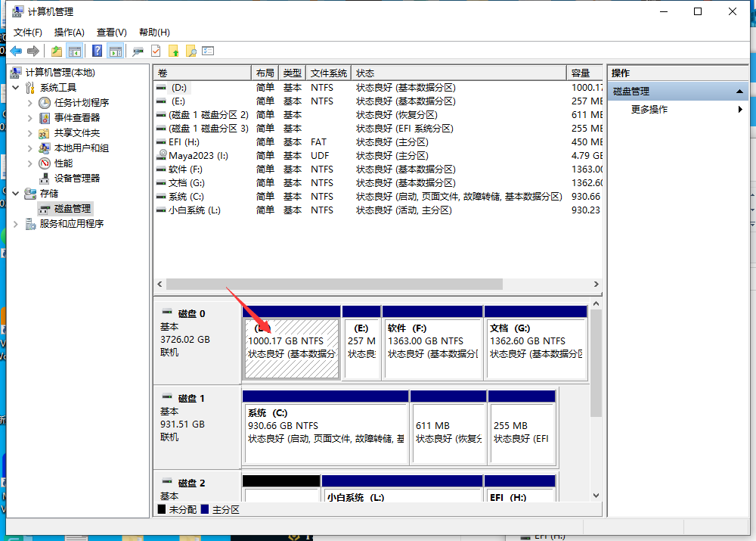Click the up-one-level folder icon
This screenshot has width=756, height=541.
point(57,51)
